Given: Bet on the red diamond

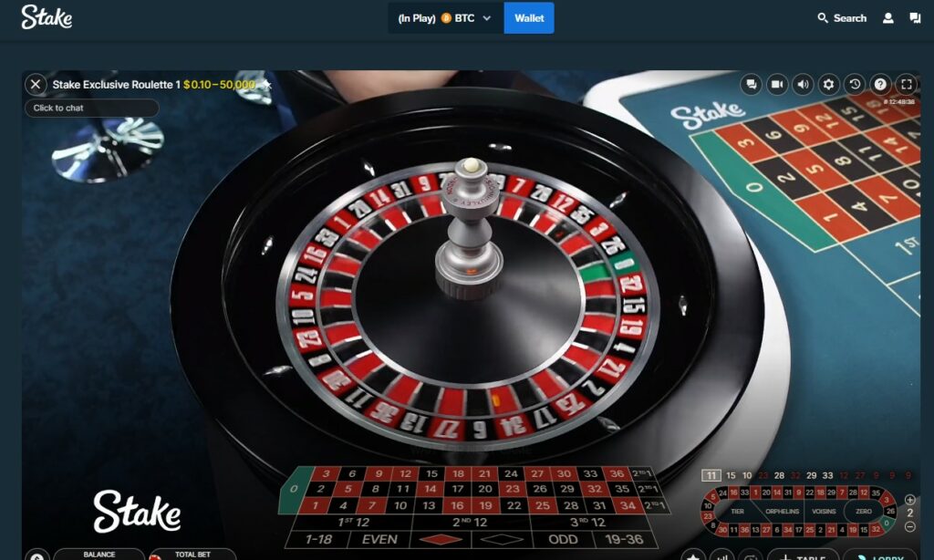Looking at the screenshot, I should click(441, 540).
